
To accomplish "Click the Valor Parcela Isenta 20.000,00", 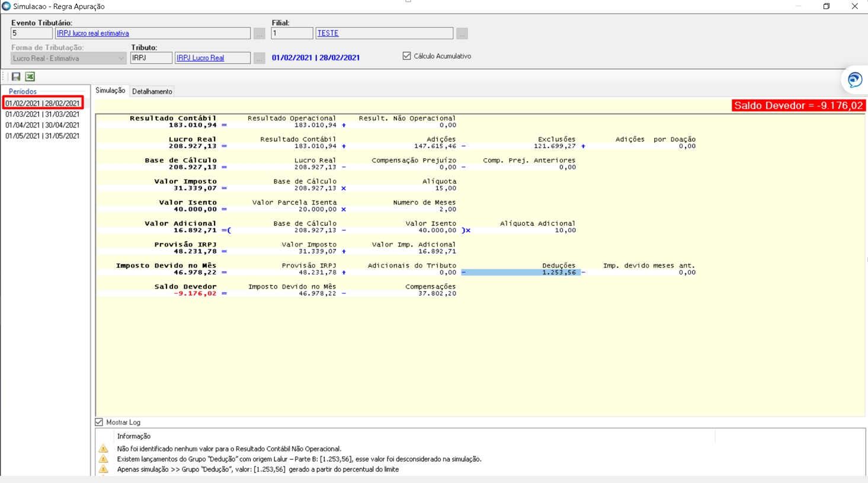I will click(x=318, y=209).
